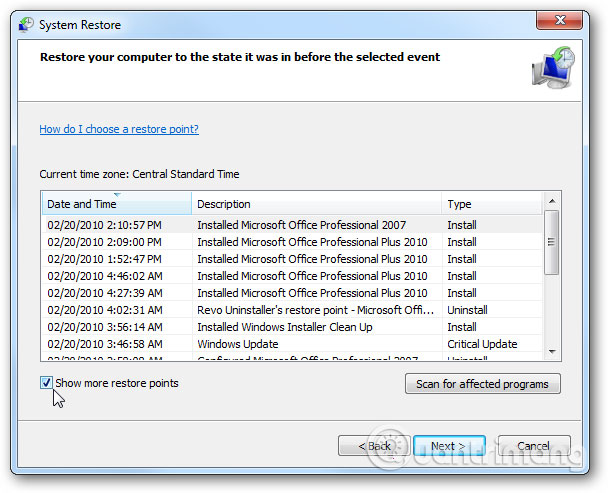Uncheck Show more restore points checkbox
Screen dimensions: 608x493
coord(46,383)
